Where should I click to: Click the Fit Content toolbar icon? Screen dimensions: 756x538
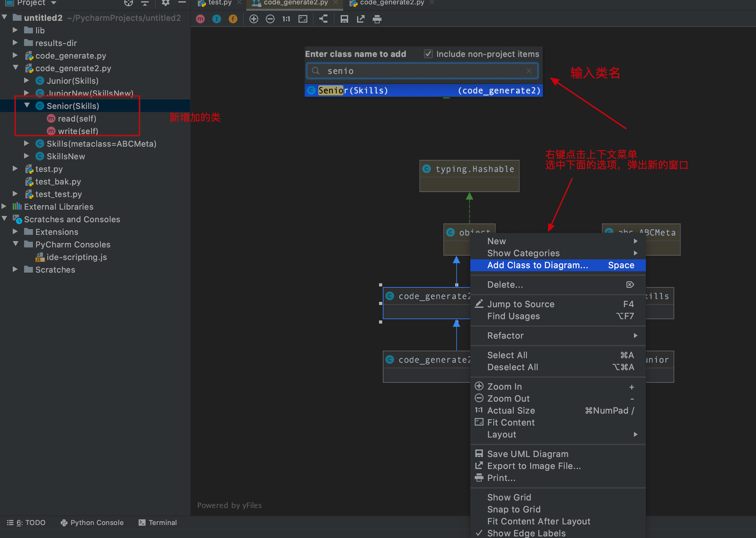[x=303, y=19]
